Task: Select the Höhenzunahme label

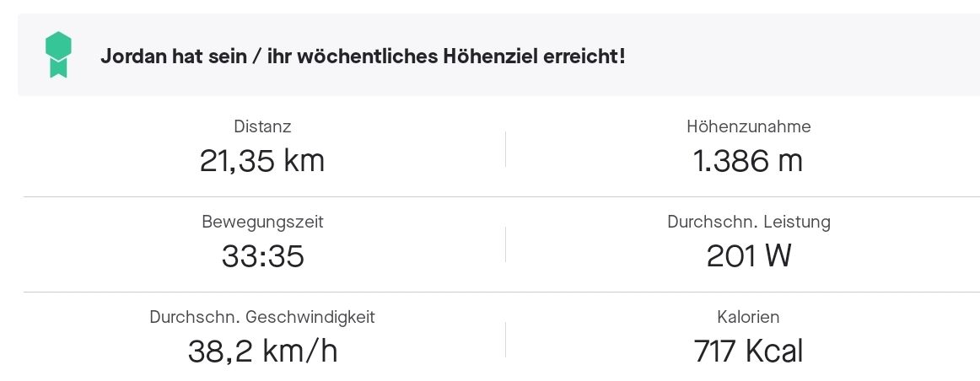Action: tap(749, 126)
